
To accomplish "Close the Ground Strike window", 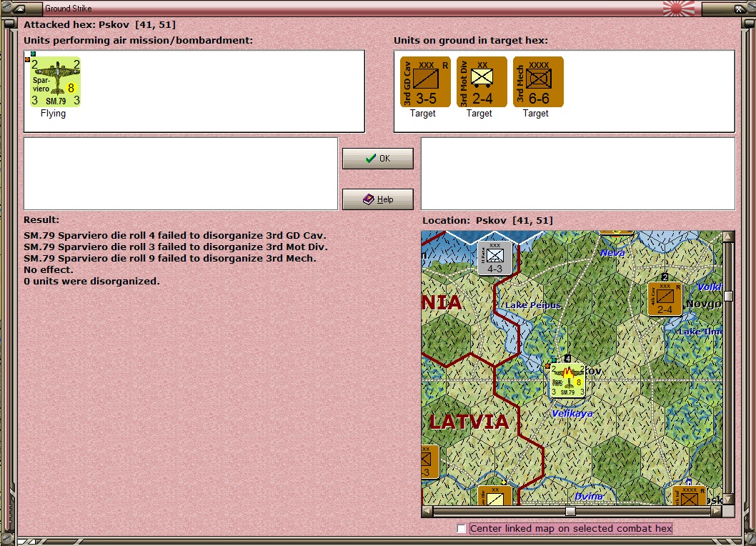I will click(x=739, y=9).
